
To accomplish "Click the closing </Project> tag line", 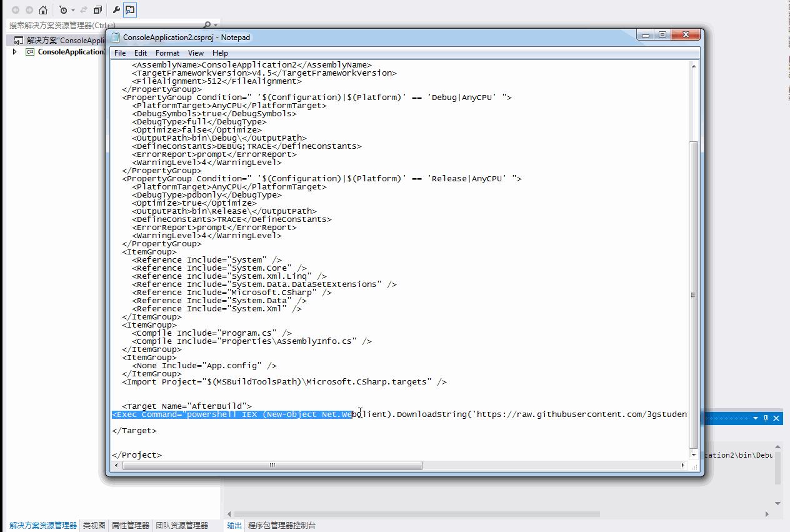I will point(137,455).
